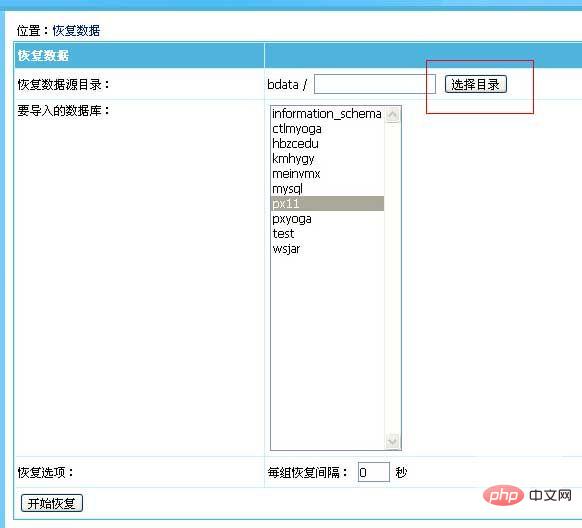
Task: Select highlighted px11 database
Action: [327, 204]
